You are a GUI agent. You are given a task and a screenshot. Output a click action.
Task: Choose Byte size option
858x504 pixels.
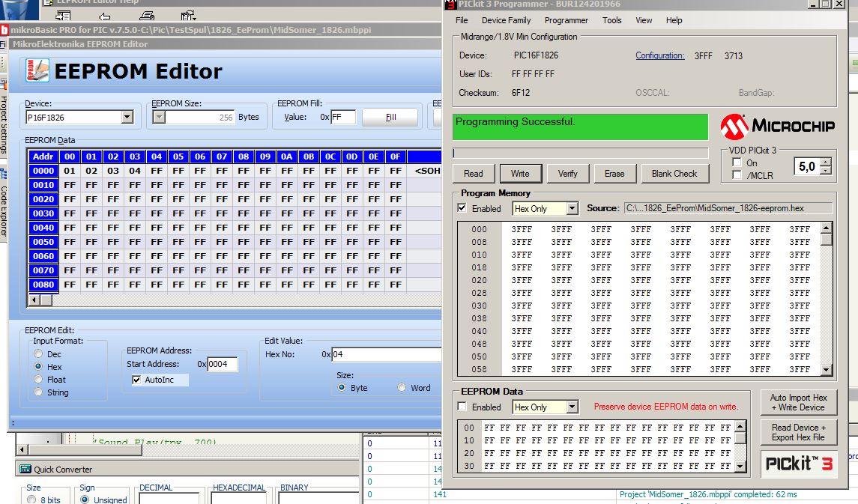tap(342, 387)
